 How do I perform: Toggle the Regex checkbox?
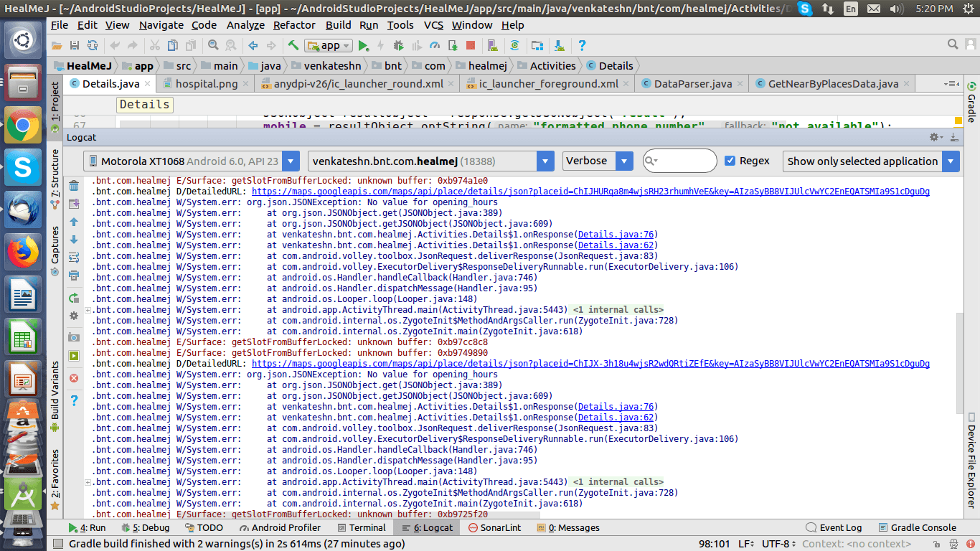click(730, 161)
